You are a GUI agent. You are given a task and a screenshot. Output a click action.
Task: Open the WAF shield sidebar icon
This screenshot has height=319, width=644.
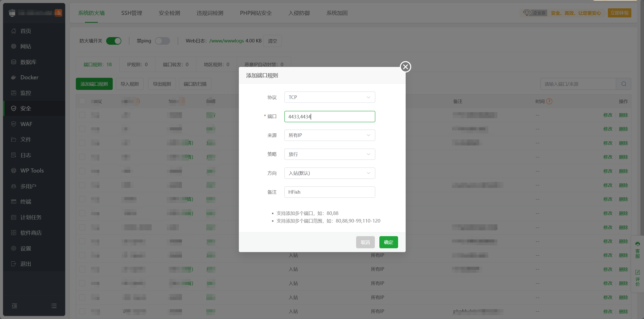tap(14, 124)
